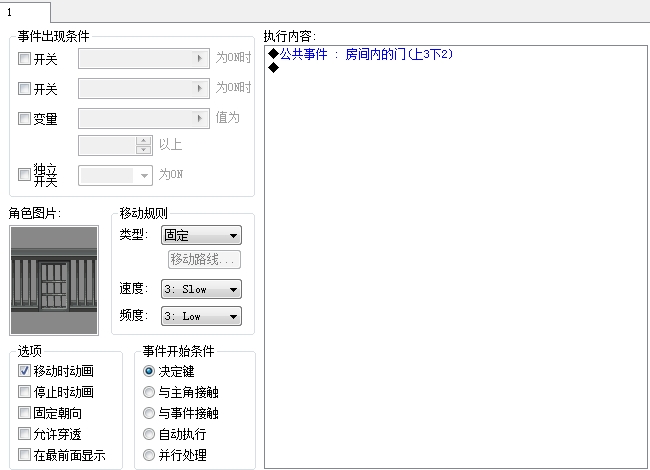
Task: Click the 角色图片 door graphic thumbnail
Action: 54,280
